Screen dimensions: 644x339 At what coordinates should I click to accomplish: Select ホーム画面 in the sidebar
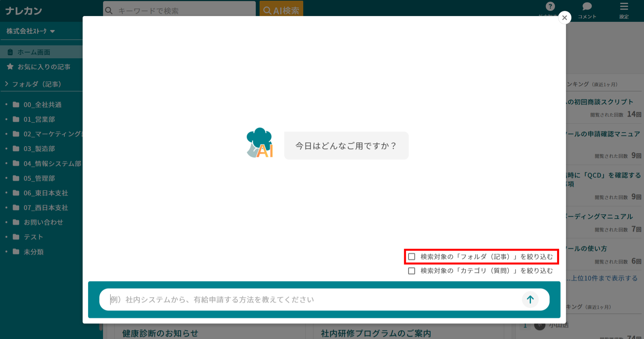tap(34, 52)
